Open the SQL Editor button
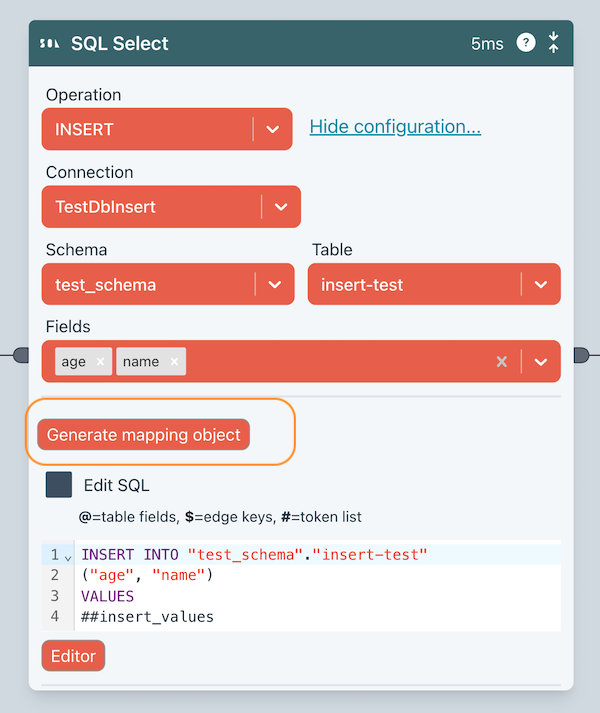600x713 pixels. tap(73, 656)
